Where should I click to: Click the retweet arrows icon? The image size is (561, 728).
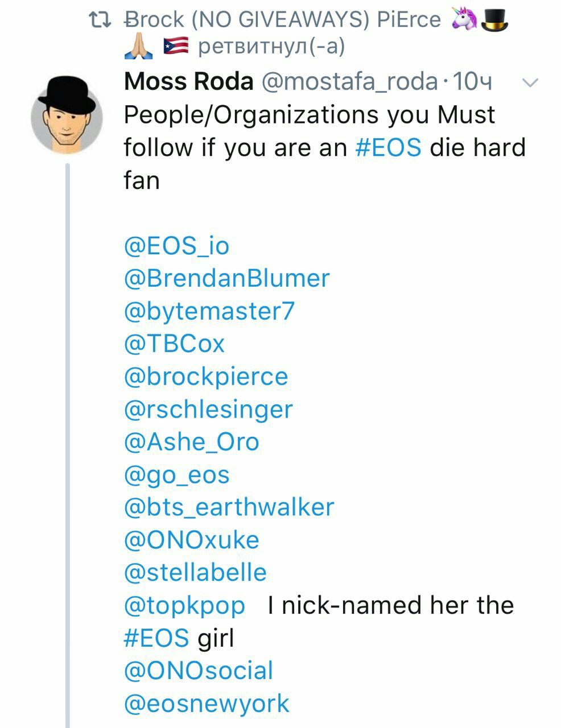click(101, 20)
